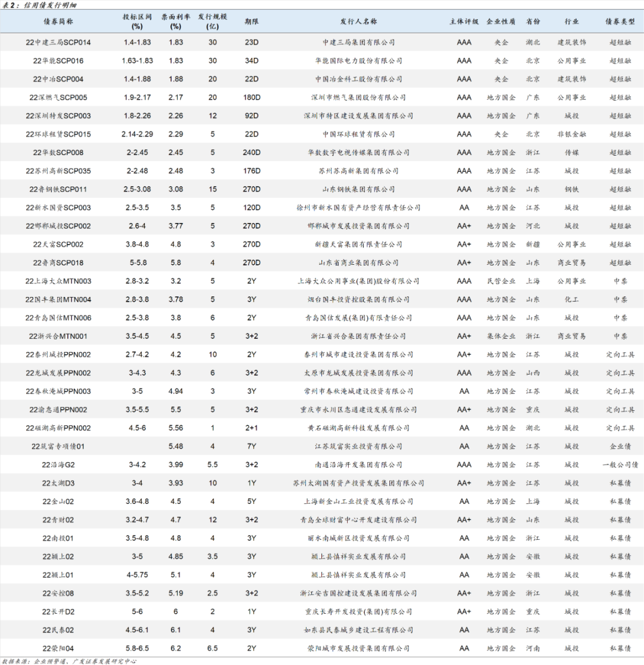Click term value 180D
Screen dimensions: 644x665
[252, 98]
